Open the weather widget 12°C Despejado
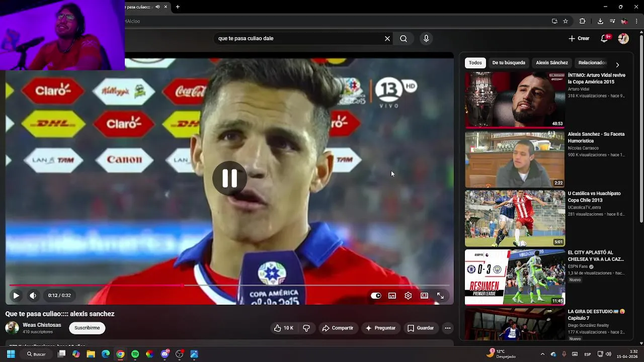 [501, 354]
